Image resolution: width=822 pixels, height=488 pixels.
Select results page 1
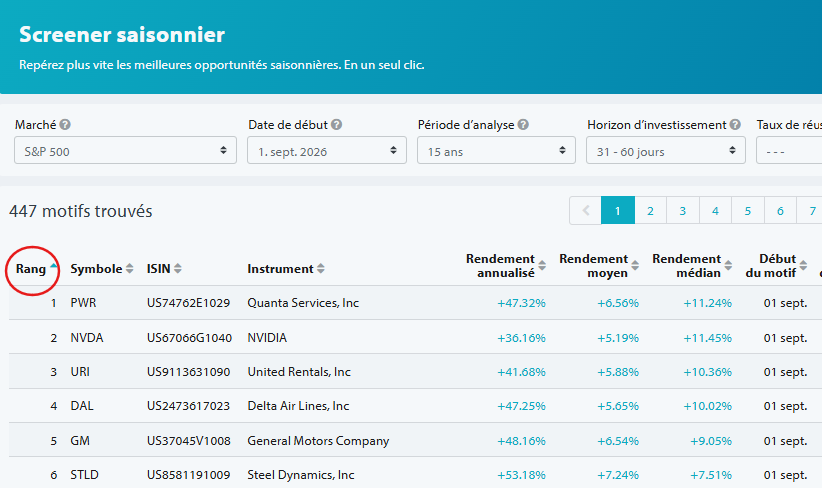(x=618, y=211)
